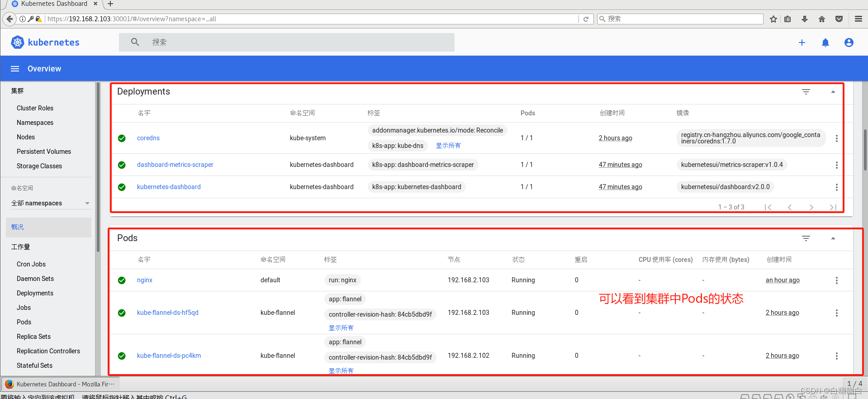Jump to last page of Deployments
The image size is (868, 399).
pos(833,207)
